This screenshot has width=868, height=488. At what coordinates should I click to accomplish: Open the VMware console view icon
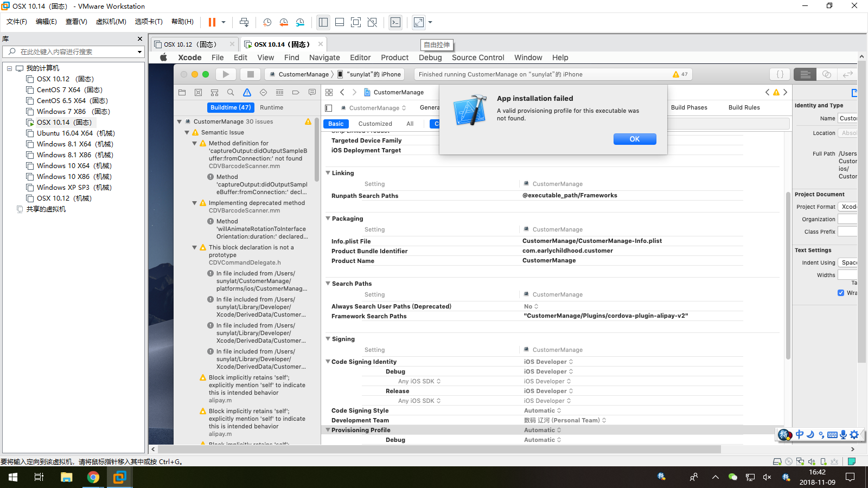[x=395, y=22]
